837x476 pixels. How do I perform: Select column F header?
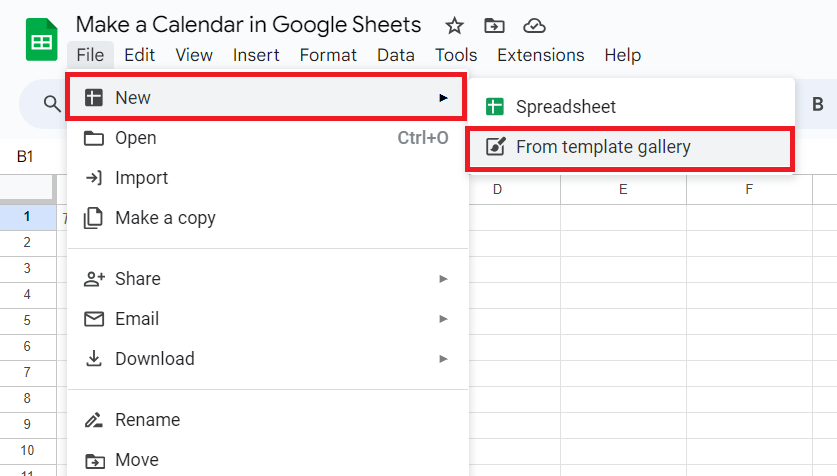tap(749, 189)
